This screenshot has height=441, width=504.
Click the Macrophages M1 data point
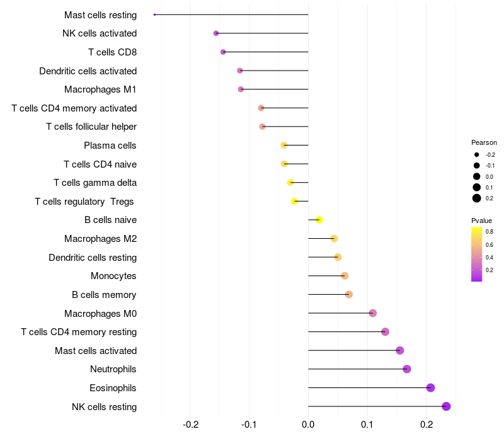point(241,89)
